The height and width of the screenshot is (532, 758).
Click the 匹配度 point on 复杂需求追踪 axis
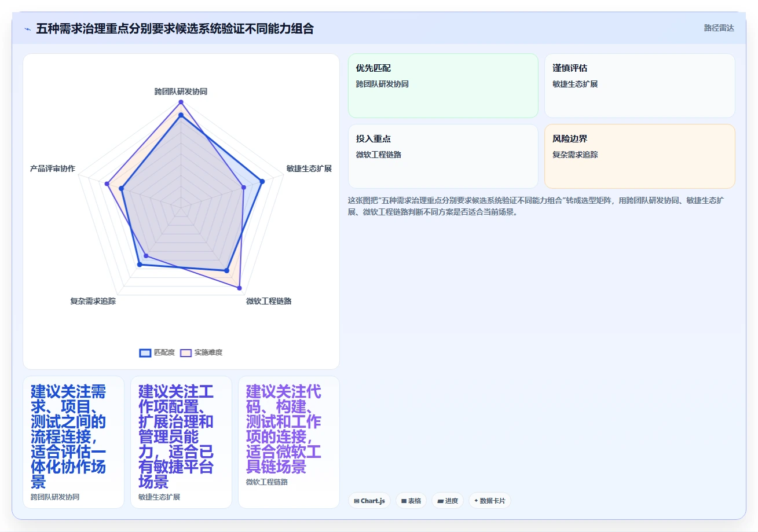coord(139,265)
